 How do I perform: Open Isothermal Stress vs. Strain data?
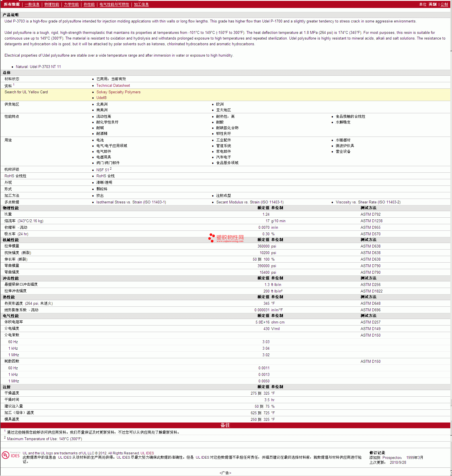pos(131,202)
